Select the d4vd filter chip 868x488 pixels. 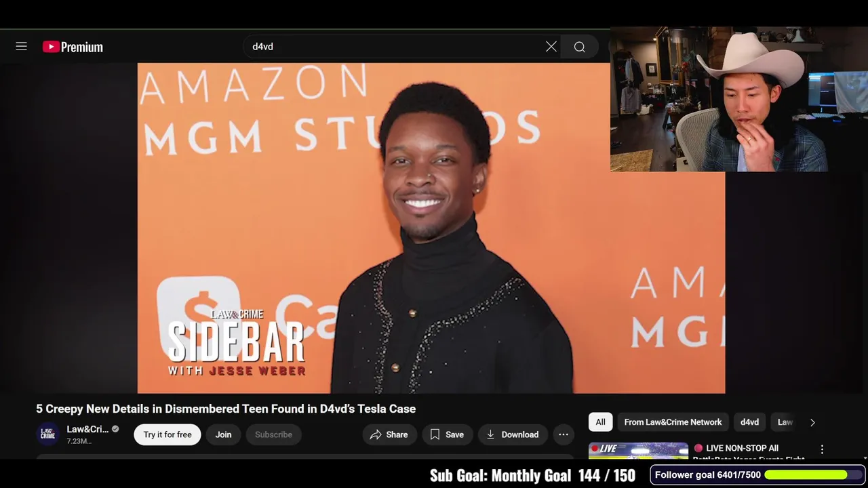[x=749, y=422]
